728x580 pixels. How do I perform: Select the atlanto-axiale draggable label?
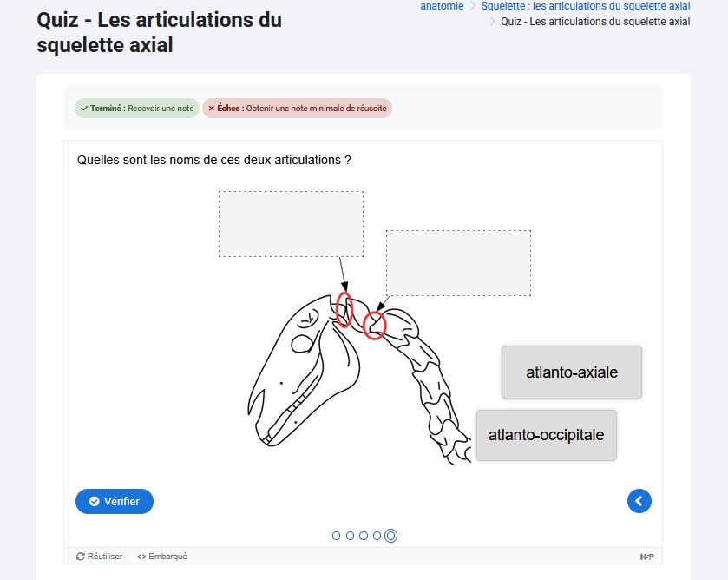coord(572,372)
